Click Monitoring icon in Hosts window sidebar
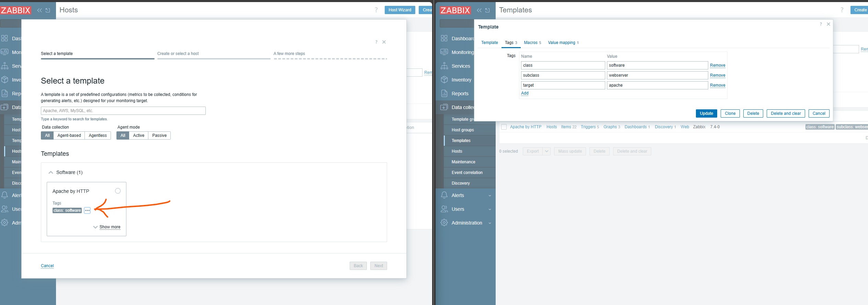868x305 pixels. point(4,52)
